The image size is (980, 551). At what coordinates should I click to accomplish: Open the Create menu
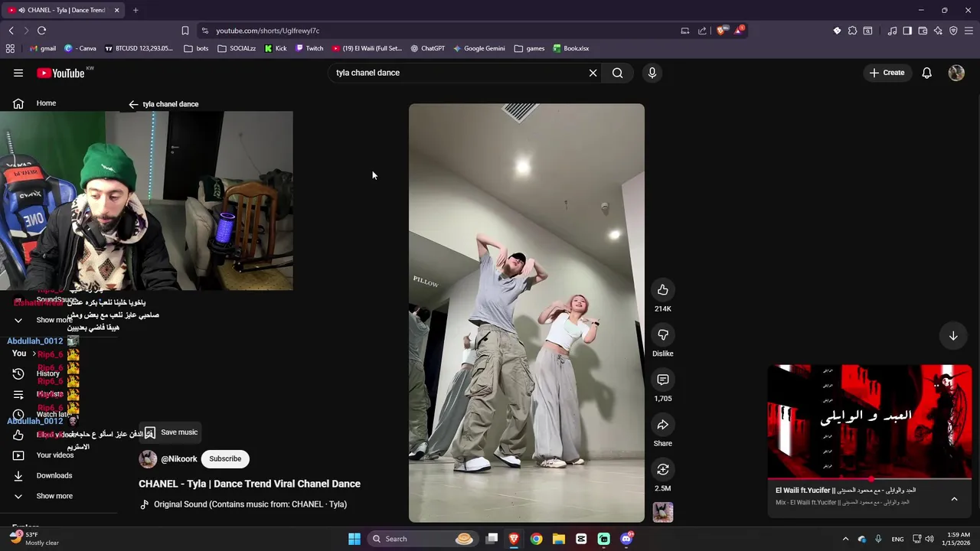point(887,73)
